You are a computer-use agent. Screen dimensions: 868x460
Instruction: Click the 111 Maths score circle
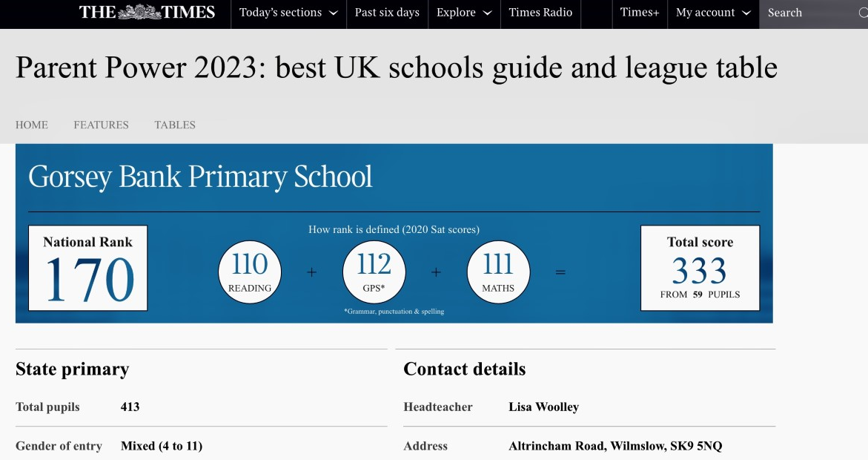pos(498,272)
